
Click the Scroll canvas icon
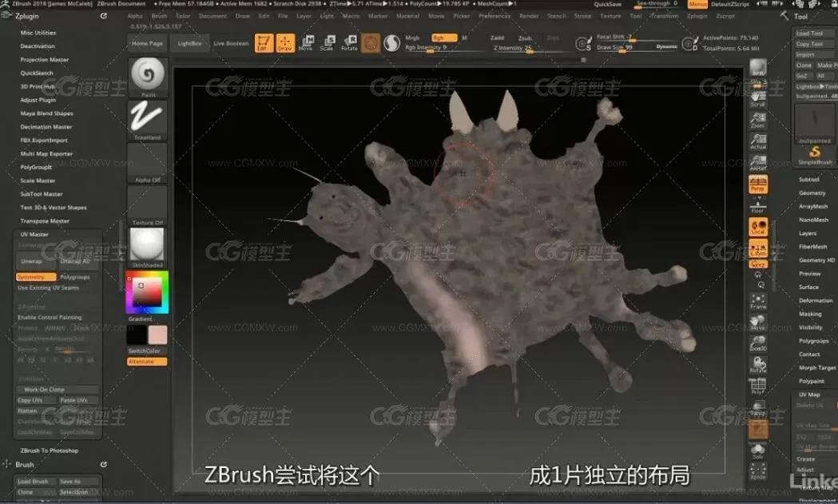(x=758, y=99)
